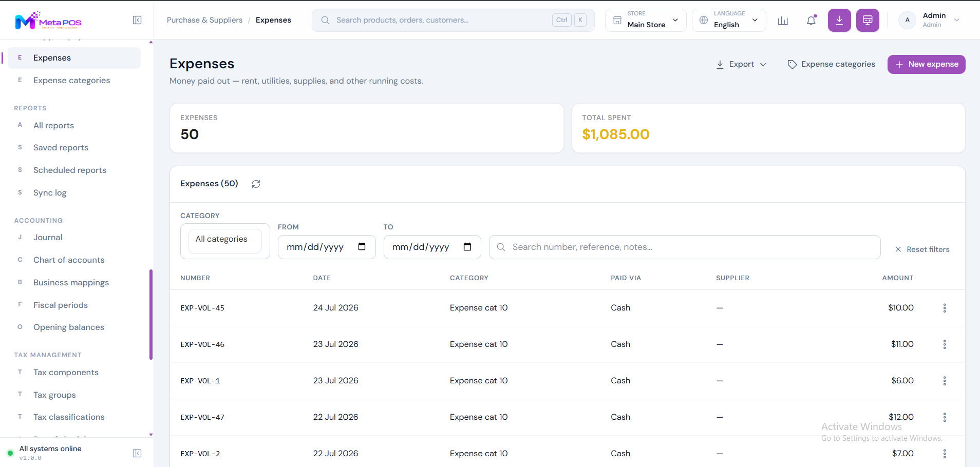This screenshot has width=980, height=467.
Task: Click Purchase & Suppliers breadcrumb
Action: (x=204, y=20)
